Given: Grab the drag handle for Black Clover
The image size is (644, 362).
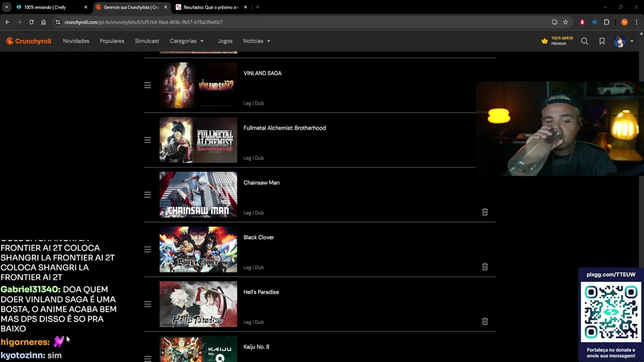Looking at the screenshot, I should [147, 250].
